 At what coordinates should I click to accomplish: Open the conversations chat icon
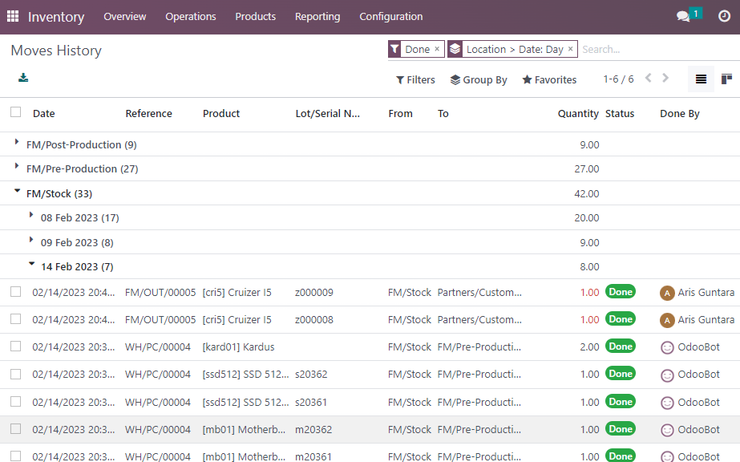682,17
